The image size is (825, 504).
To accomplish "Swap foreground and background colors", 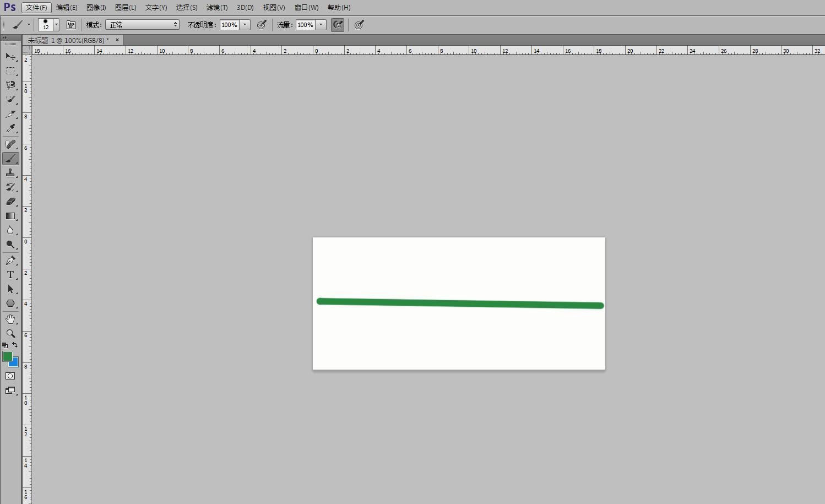I will coord(15,345).
